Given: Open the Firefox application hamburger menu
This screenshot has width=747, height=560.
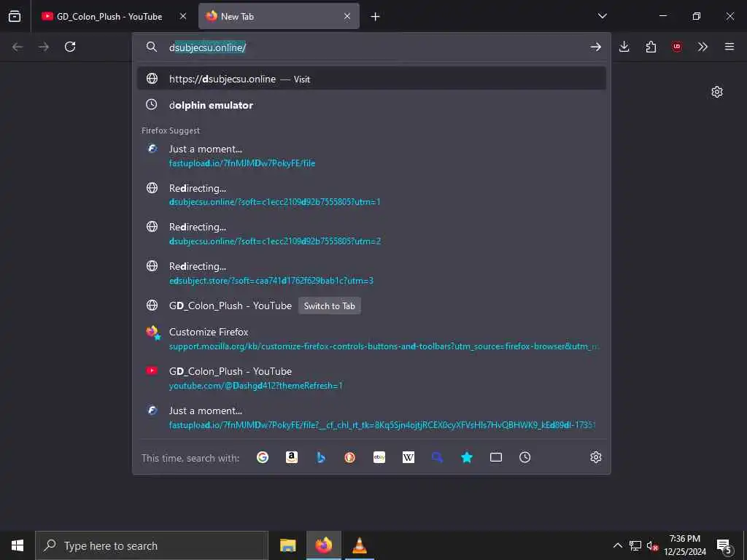Looking at the screenshot, I should [729, 47].
